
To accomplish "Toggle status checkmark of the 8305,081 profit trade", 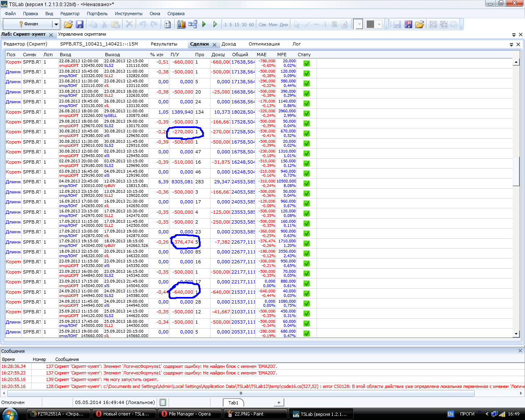I will (306, 184).
